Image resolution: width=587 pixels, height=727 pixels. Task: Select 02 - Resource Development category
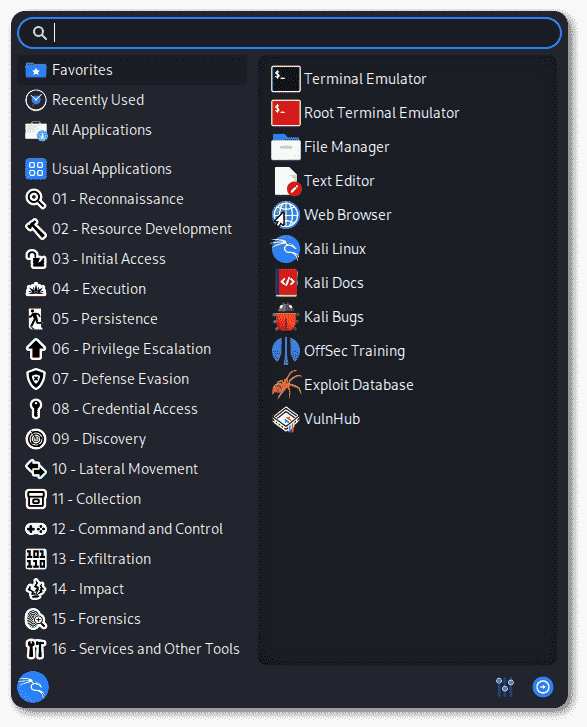(x=142, y=229)
